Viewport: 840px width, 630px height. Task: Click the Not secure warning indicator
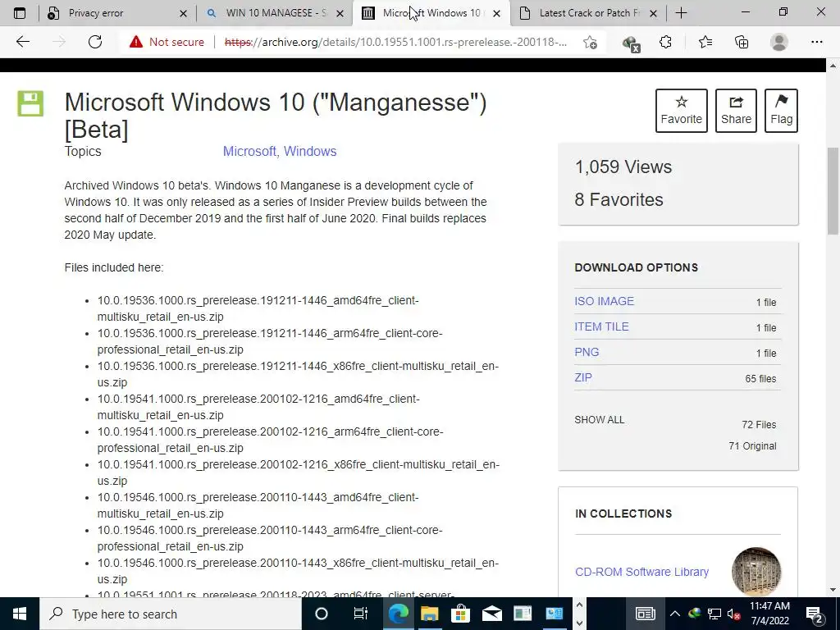pos(167,42)
